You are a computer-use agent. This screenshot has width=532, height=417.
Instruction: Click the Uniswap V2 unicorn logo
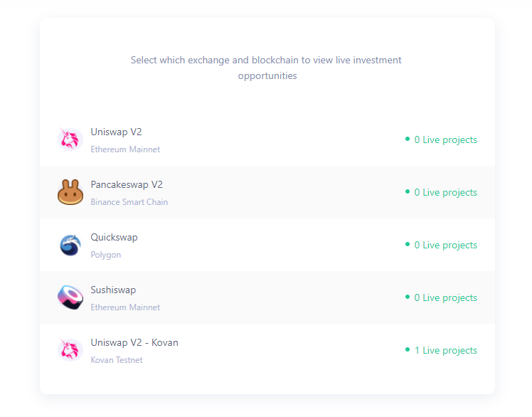(x=70, y=139)
